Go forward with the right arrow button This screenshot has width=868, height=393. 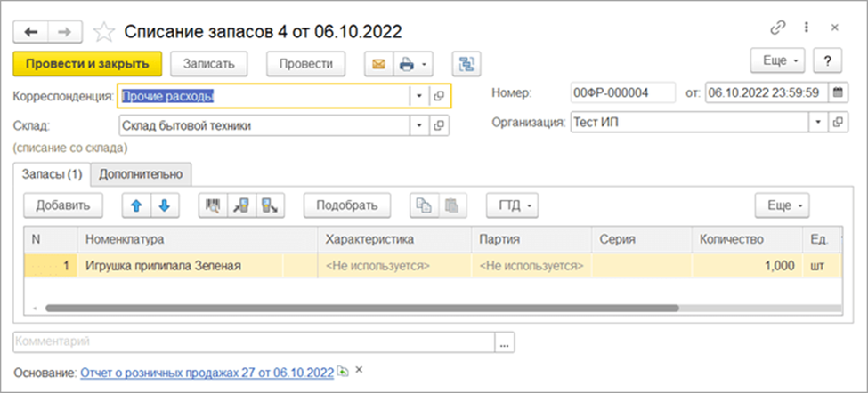pos(65,32)
